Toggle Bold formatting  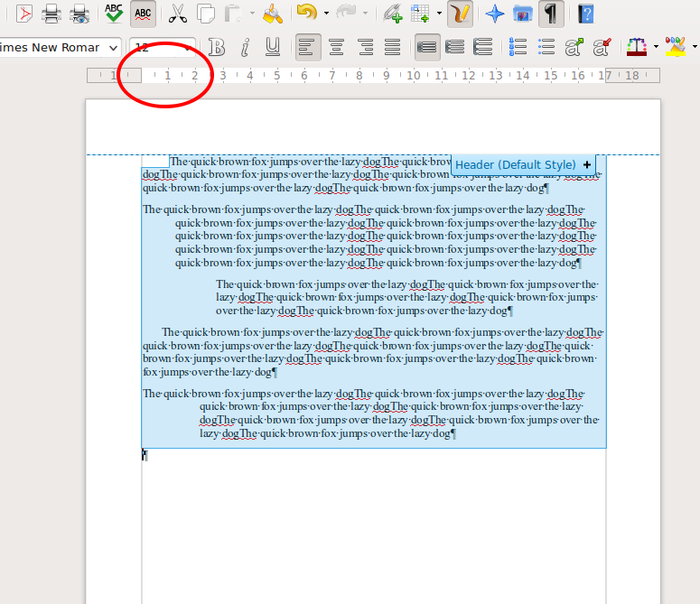[217, 47]
